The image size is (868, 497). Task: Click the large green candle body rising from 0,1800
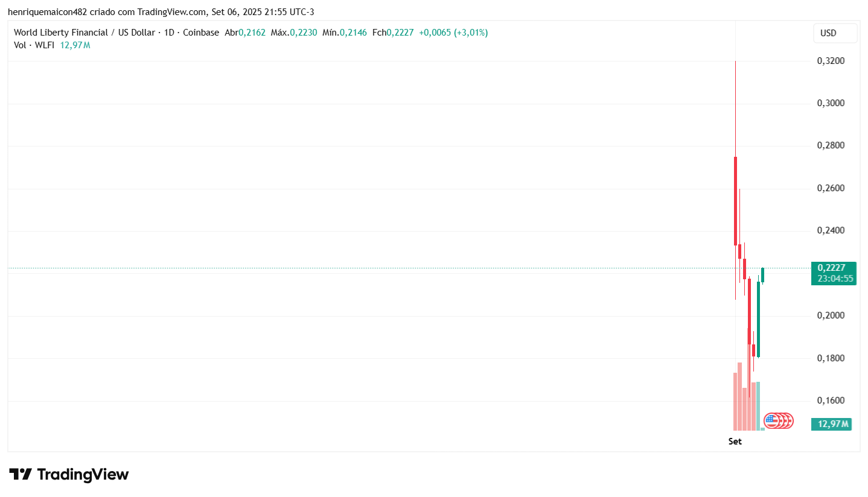pos(758,319)
